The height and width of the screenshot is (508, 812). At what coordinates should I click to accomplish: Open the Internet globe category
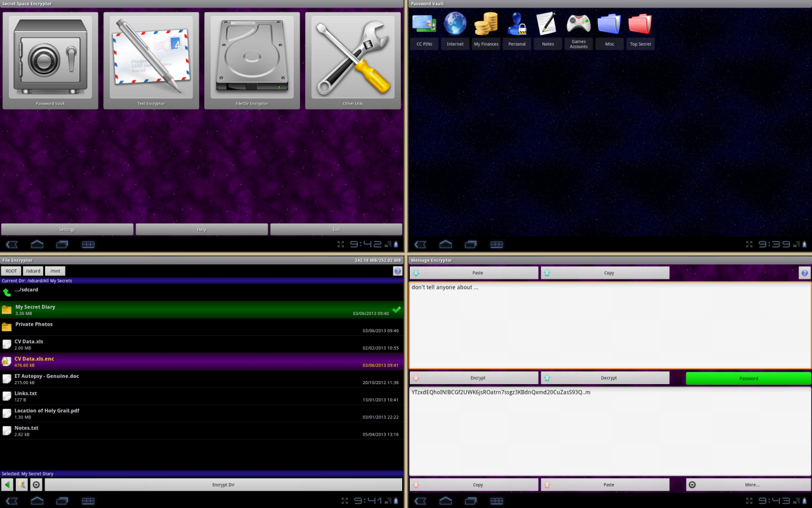click(x=455, y=24)
